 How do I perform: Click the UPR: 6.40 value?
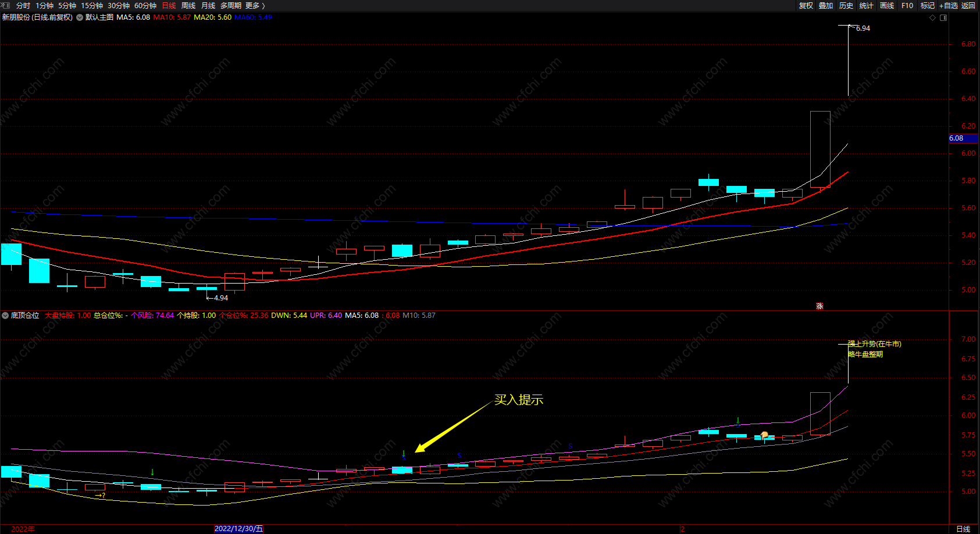click(x=326, y=316)
